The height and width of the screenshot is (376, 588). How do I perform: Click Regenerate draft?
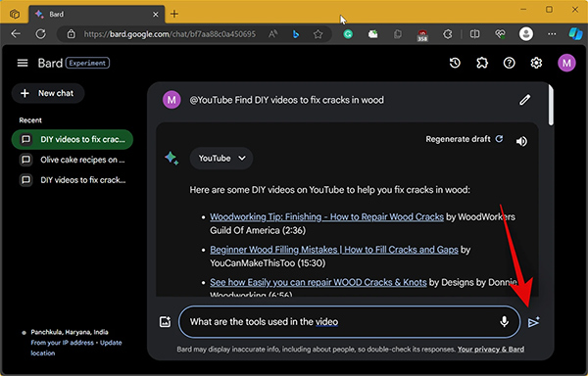tap(465, 139)
